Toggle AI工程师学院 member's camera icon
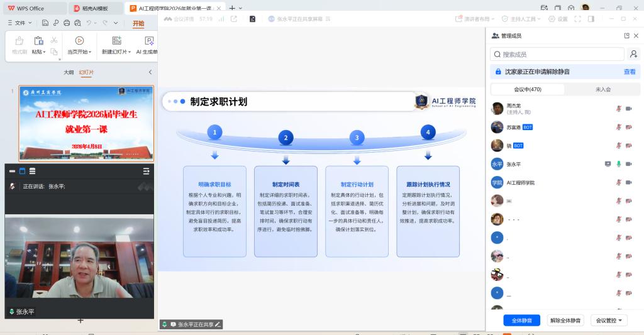644x335 pixels. coord(628,182)
